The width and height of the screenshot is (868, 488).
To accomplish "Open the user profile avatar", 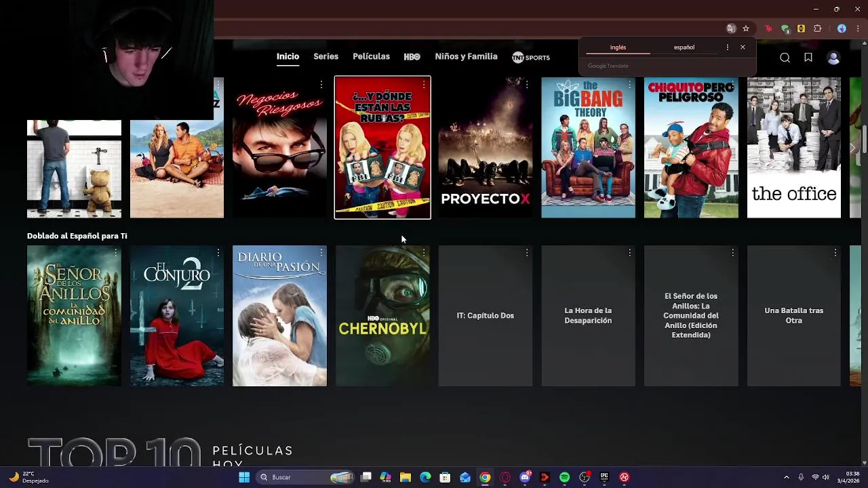I will pyautogui.click(x=833, y=58).
